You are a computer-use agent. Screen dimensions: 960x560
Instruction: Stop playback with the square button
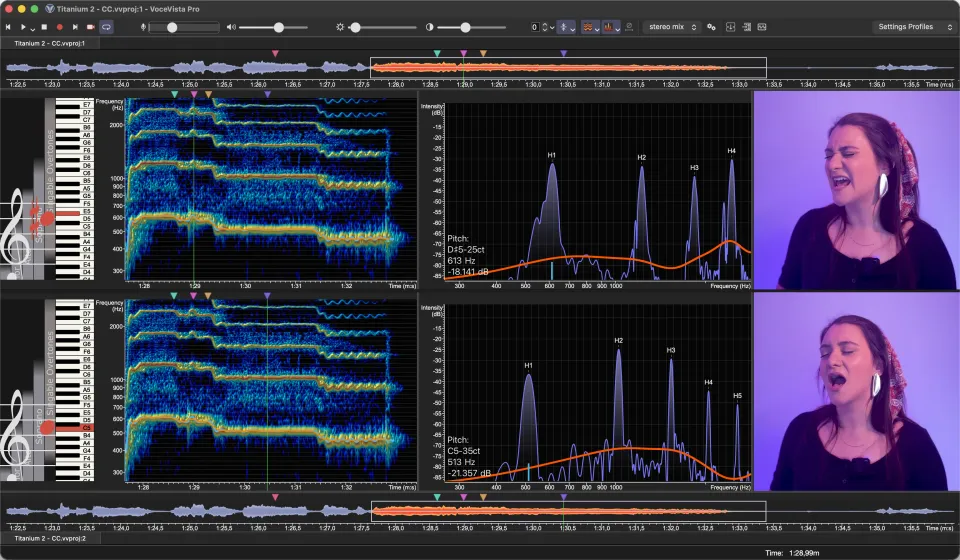tap(44, 27)
